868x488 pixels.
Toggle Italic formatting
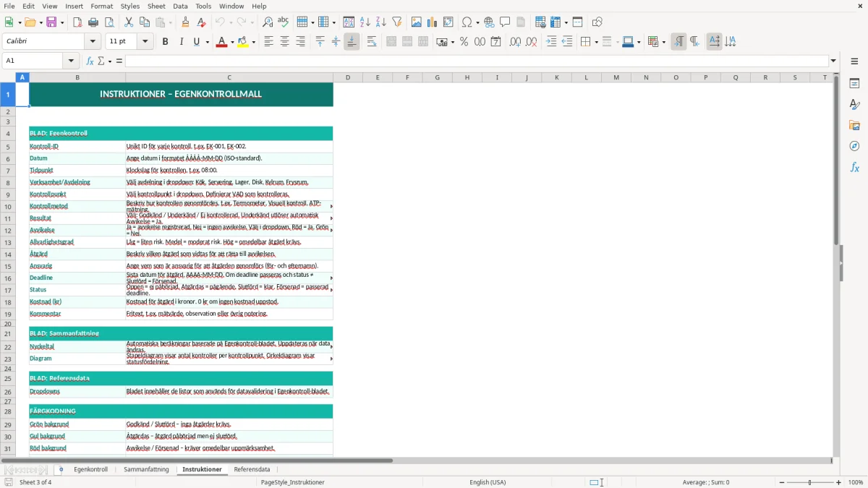pyautogui.click(x=182, y=42)
